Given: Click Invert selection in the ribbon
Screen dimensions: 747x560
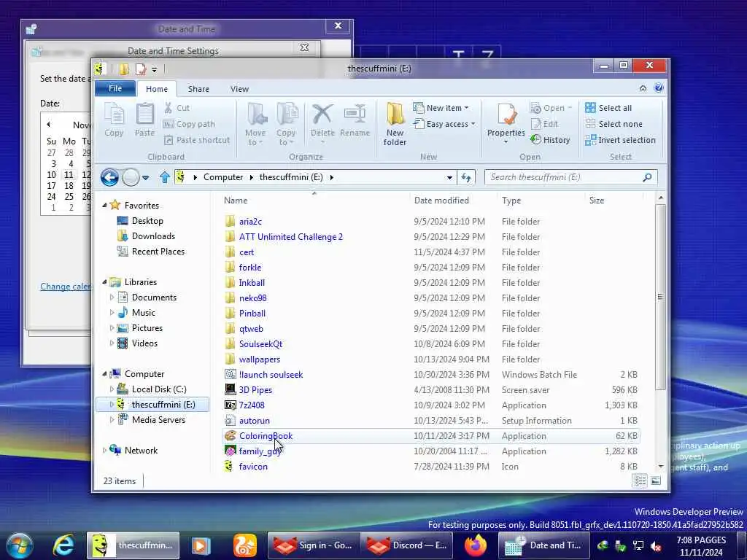Looking at the screenshot, I should 621,140.
